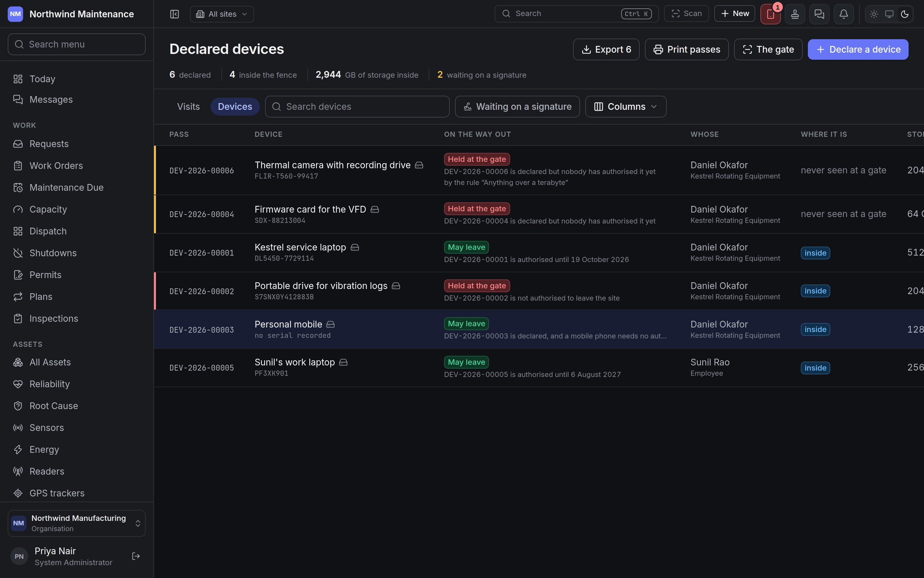This screenshot has width=924, height=578.
Task: Expand the All sites dropdown
Action: click(222, 14)
